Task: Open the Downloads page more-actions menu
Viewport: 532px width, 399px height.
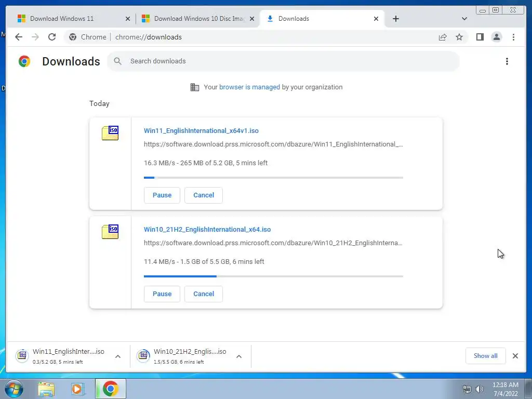Action: click(507, 61)
